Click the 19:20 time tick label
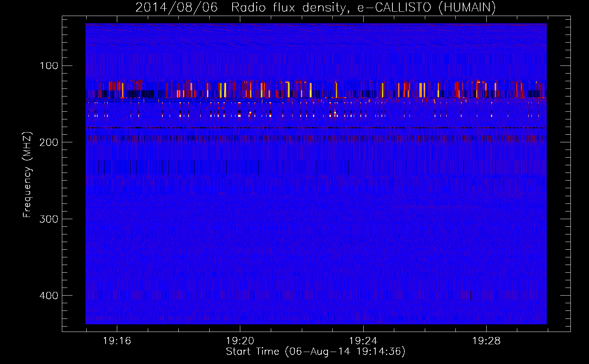Image resolution: width=589 pixels, height=364 pixels. click(x=240, y=341)
